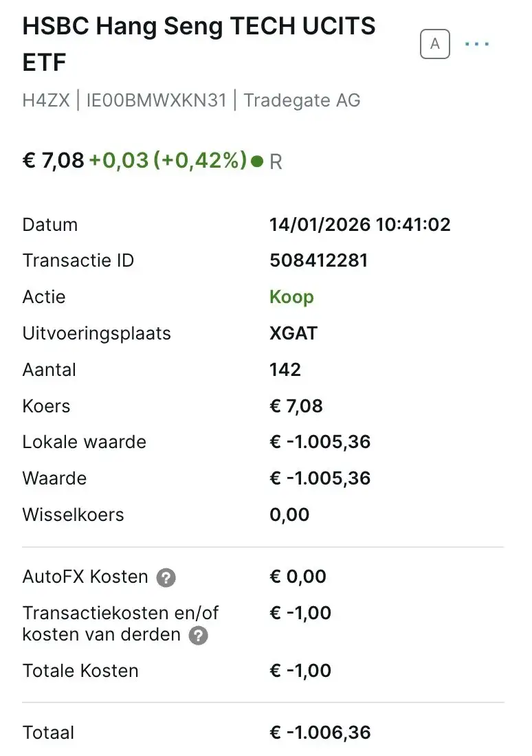Click the boxed 'A' icon in header
Screen dimensions: 532x756
434,44
